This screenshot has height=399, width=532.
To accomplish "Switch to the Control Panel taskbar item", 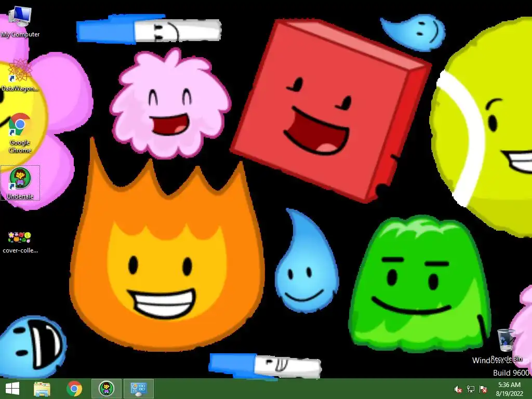I will (x=139, y=389).
